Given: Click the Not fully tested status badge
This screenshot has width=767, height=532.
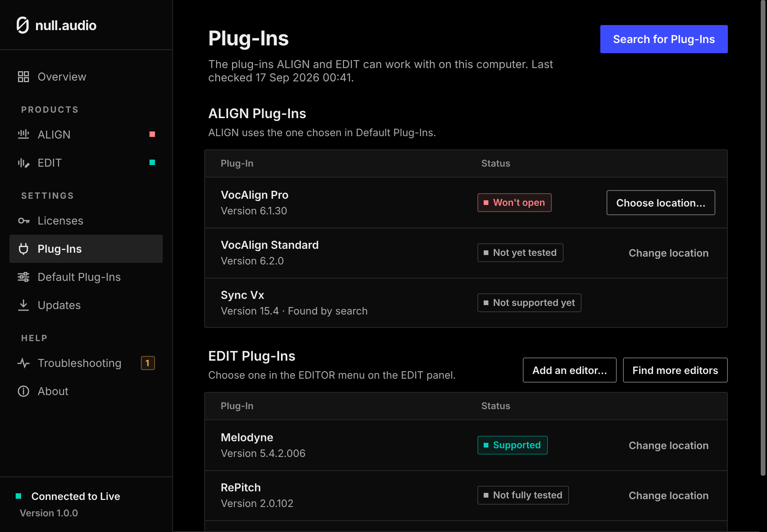Looking at the screenshot, I should point(523,495).
